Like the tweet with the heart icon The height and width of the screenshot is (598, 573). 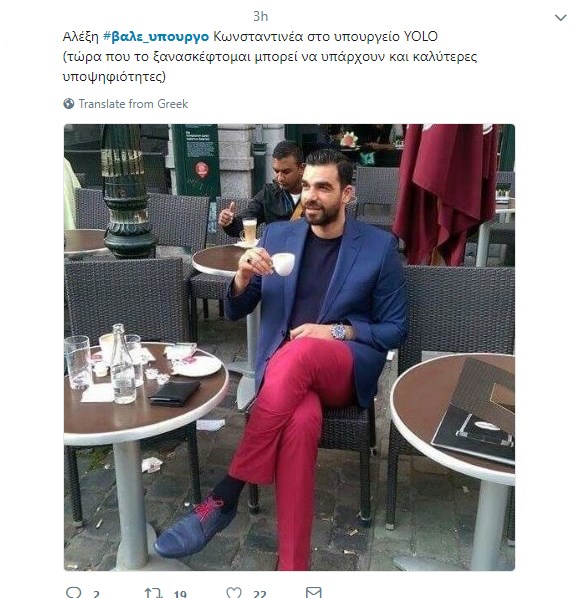234,593
